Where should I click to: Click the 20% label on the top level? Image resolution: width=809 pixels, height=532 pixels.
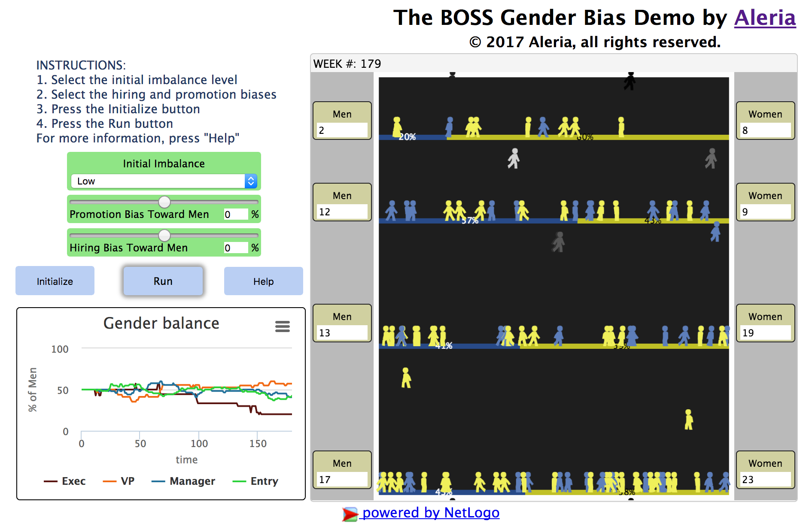tap(408, 137)
